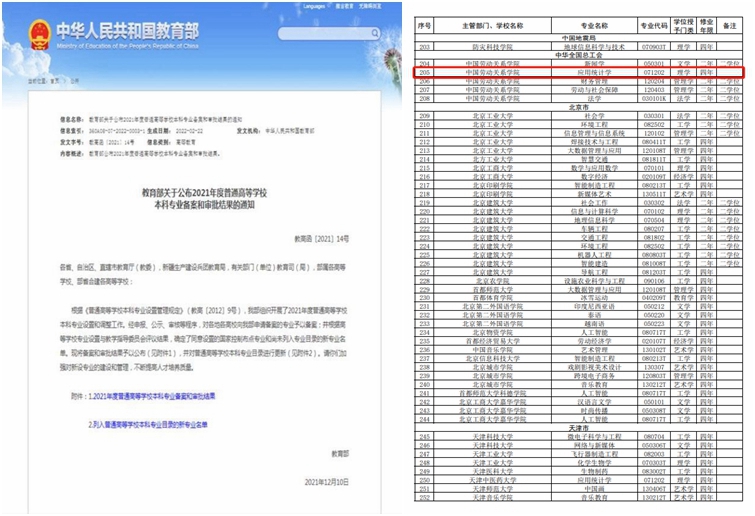Click 劳动与社会保障 in row 207
The width and height of the screenshot is (755, 516).
(x=594, y=90)
